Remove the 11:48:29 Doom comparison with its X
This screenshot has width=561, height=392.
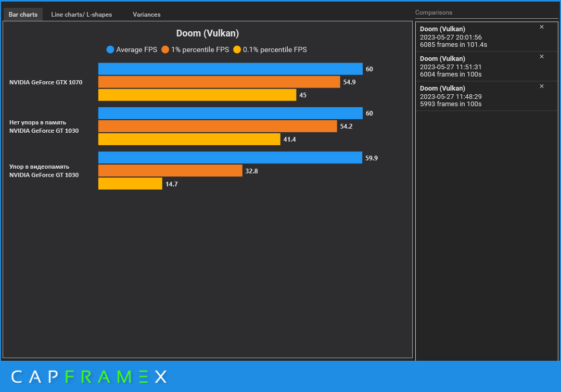[x=542, y=86]
